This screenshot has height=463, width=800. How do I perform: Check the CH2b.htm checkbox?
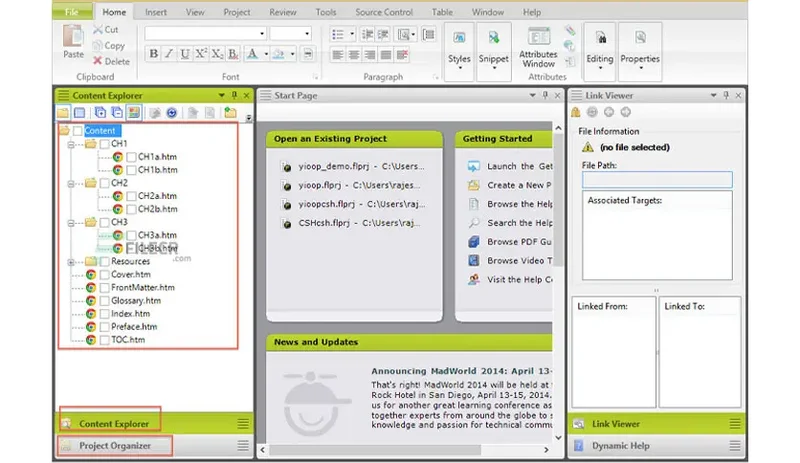[x=131, y=210]
